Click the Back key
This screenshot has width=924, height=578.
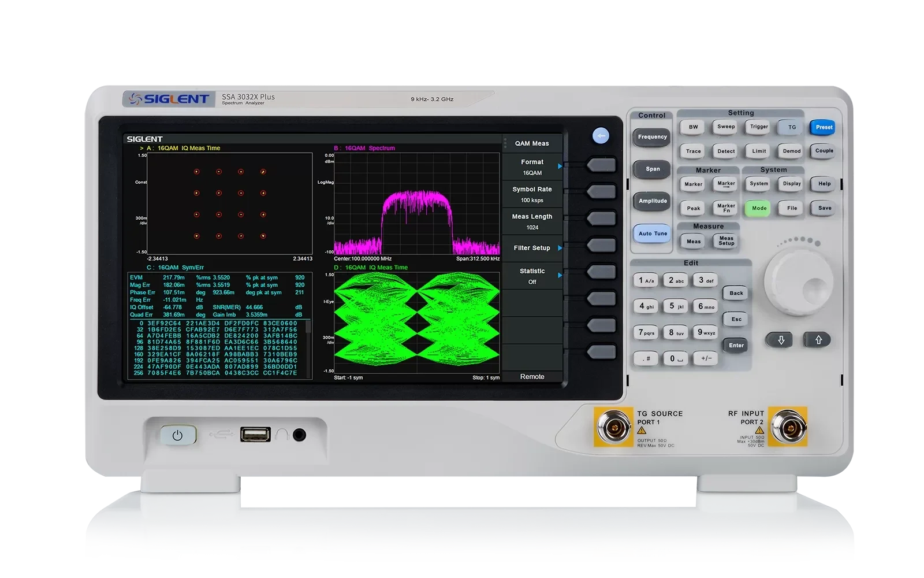pos(736,293)
